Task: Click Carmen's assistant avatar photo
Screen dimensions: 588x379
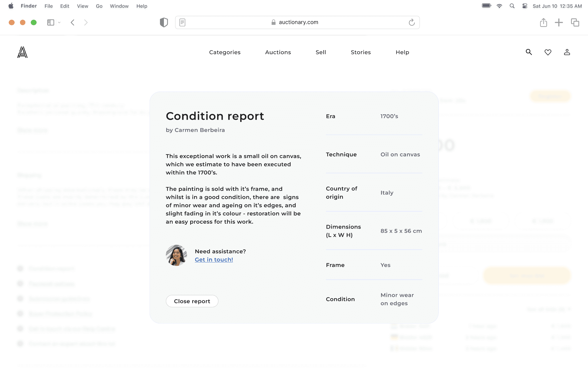Action: (x=176, y=255)
